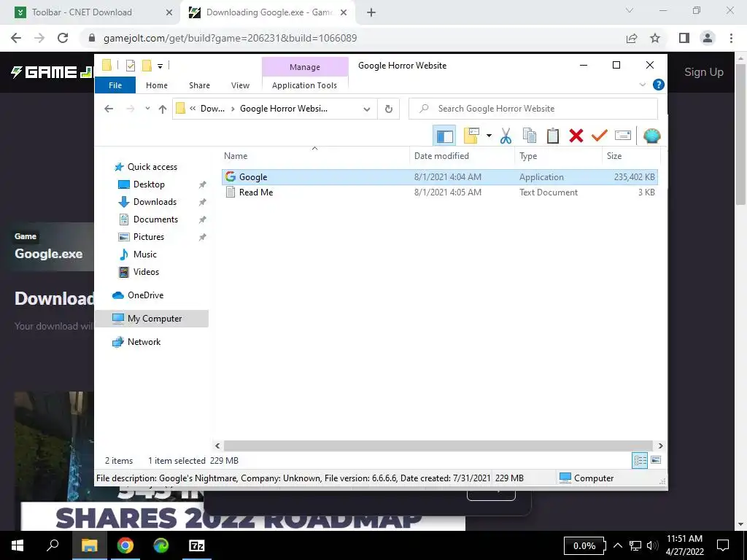
Task: Switch to the Share ribbon tab
Action: point(199,85)
